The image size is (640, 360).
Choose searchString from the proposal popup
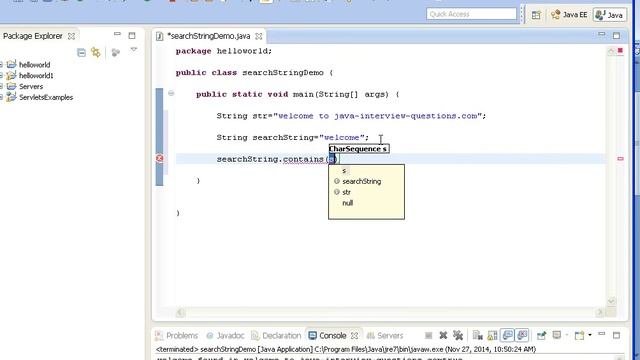point(361,181)
